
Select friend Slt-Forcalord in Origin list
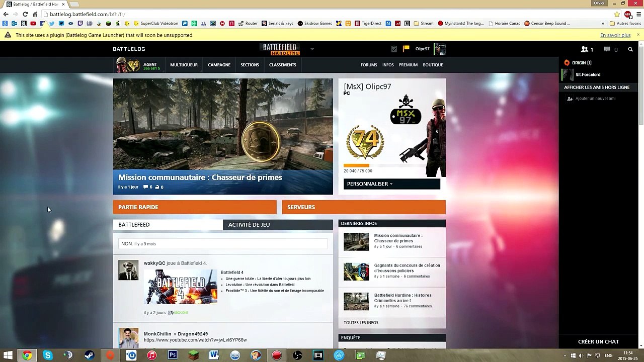coord(588,75)
